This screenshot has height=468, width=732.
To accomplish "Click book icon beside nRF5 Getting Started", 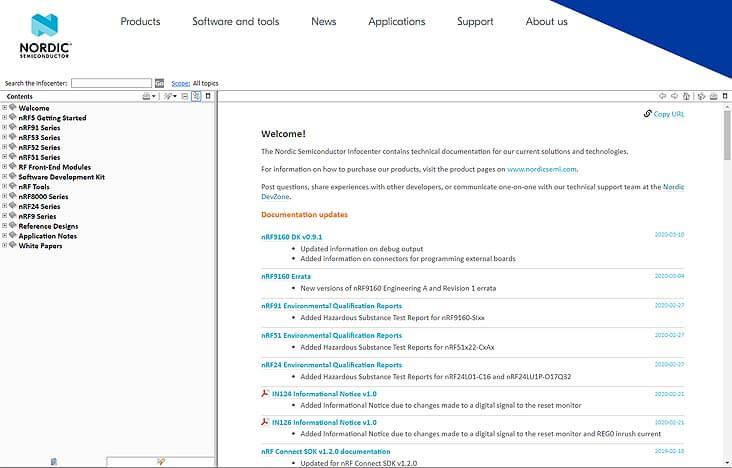I will (13, 117).
